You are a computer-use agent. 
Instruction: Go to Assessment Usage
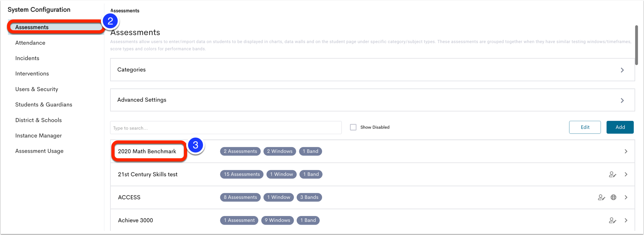pos(39,151)
